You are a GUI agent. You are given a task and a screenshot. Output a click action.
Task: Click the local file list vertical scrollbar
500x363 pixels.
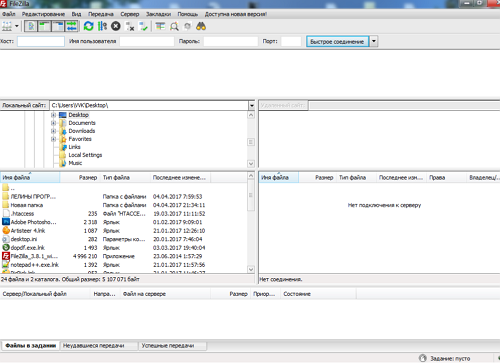tap(251, 222)
